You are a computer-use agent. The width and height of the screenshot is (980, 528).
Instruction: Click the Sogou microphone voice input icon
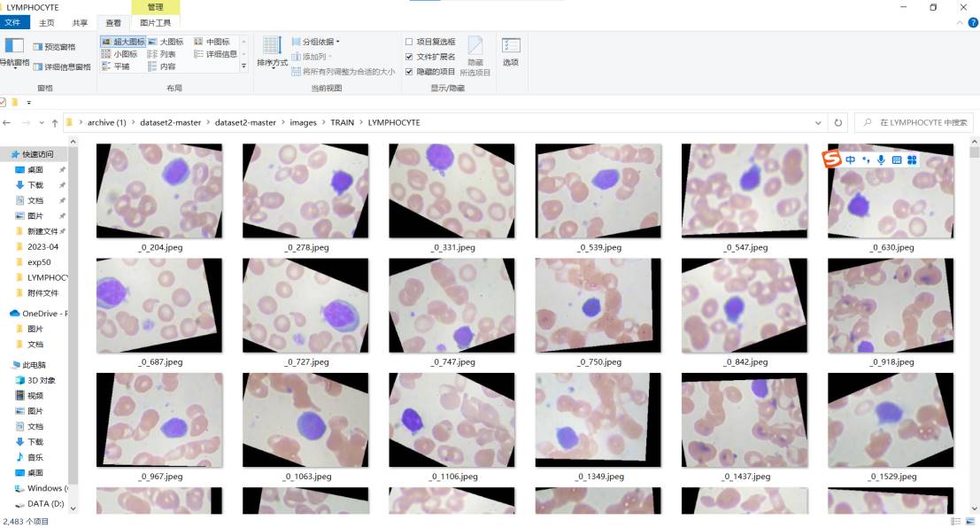coord(881,159)
